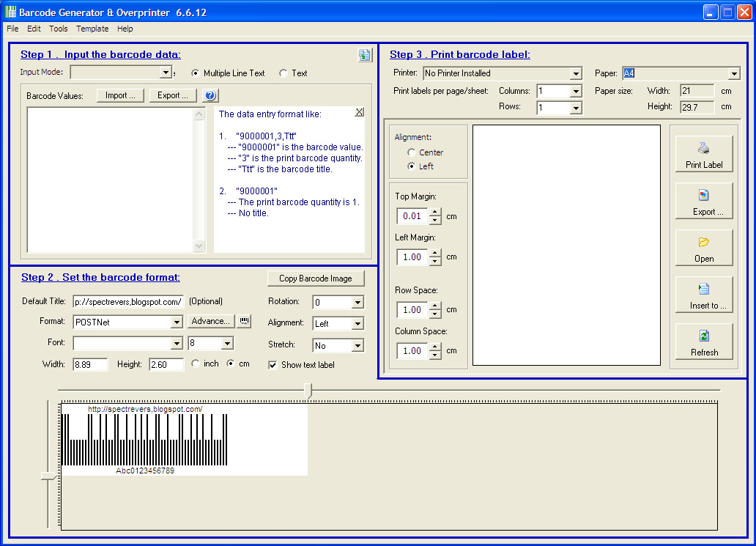Open the blue help question mark icon
Image resolution: width=756 pixels, height=546 pixels.
[x=210, y=95]
